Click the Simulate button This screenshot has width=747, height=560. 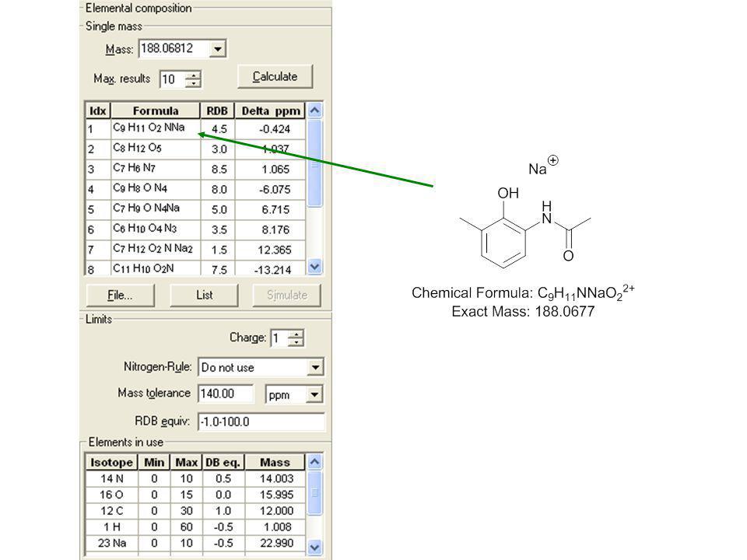pyautogui.click(x=287, y=296)
